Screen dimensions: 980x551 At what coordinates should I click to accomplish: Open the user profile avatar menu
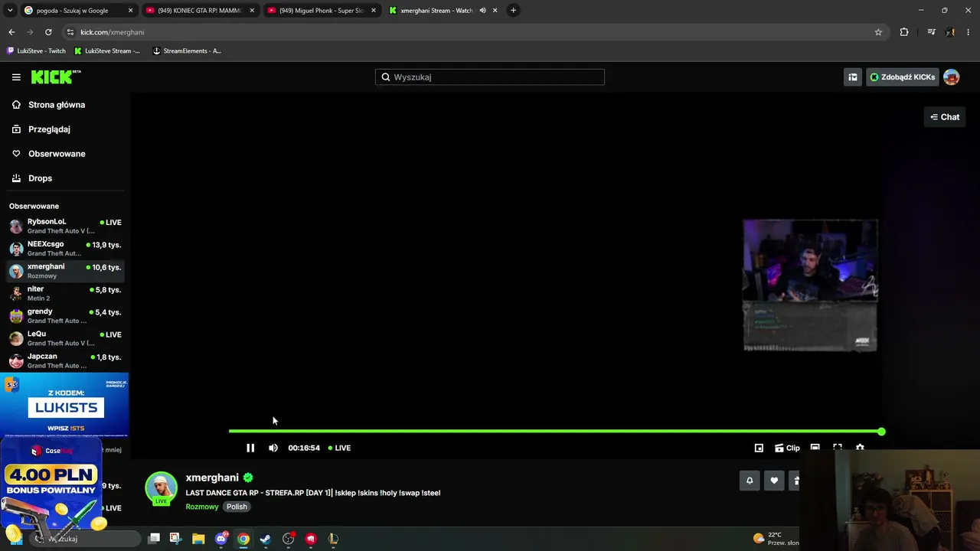click(x=951, y=77)
